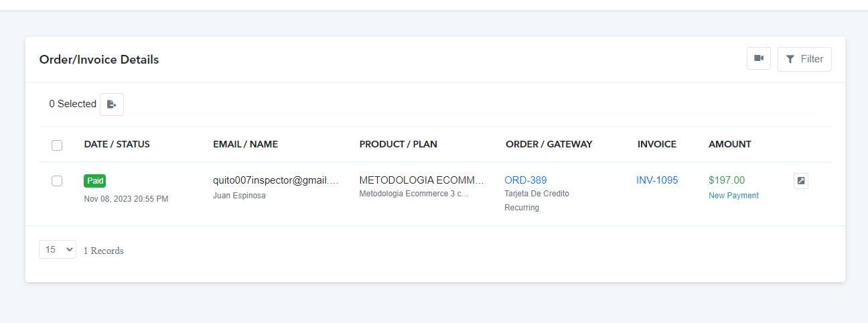Sort by EMAIL / NAME column header
The height and width of the screenshot is (323, 868).
point(245,144)
